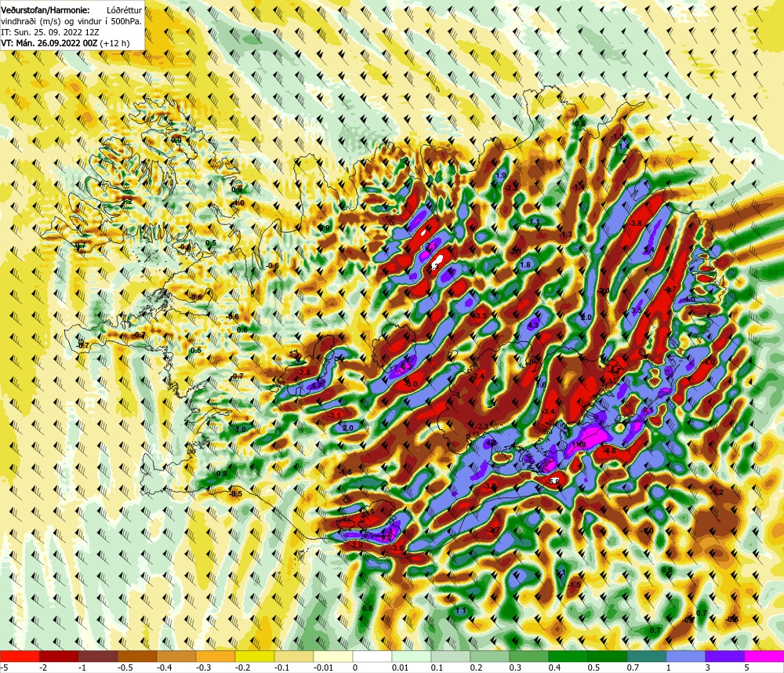This screenshot has height=673, width=784.
Task: Select the brown legend swatch between -0.5 and -0.4
Action: tap(137, 656)
